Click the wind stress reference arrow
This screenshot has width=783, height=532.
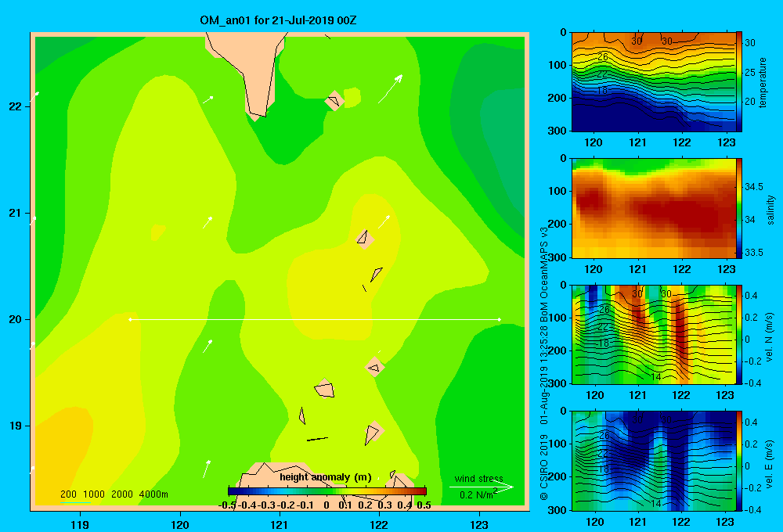[482, 487]
